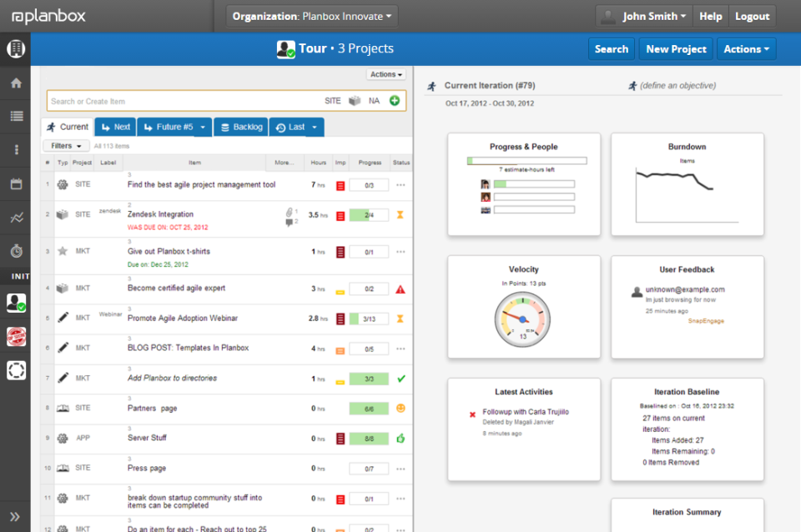Switch to the Next tab

tap(114, 127)
